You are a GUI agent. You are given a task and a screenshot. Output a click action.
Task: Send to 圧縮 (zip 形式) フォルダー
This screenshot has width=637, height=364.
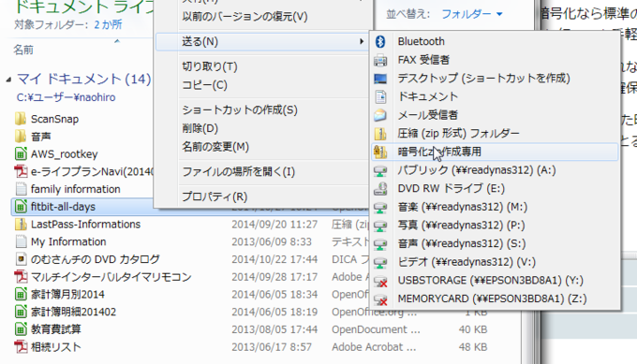pos(495,134)
